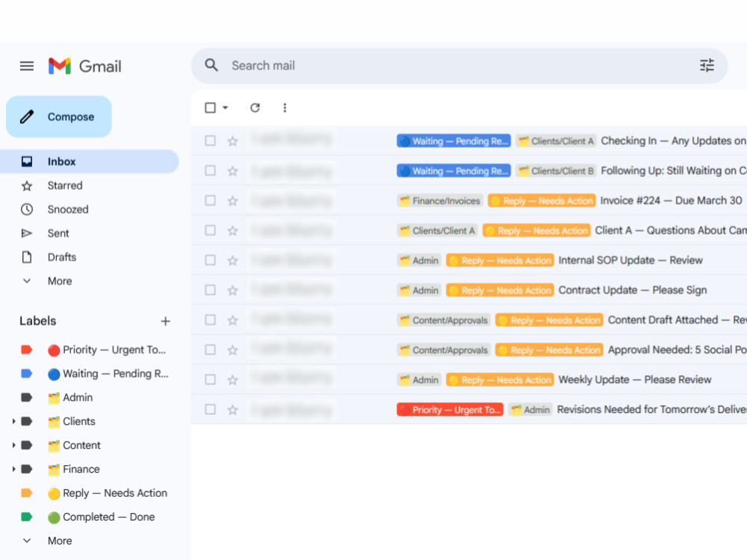Create a new label with plus icon
Screen dimensions: 747x560
(165, 321)
